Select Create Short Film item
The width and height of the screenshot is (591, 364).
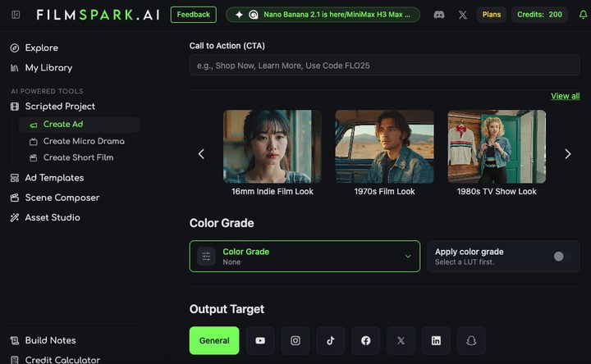click(x=79, y=157)
